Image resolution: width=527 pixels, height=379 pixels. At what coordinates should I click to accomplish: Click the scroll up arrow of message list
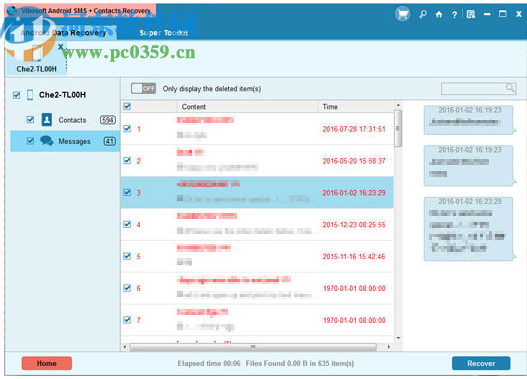(x=398, y=105)
